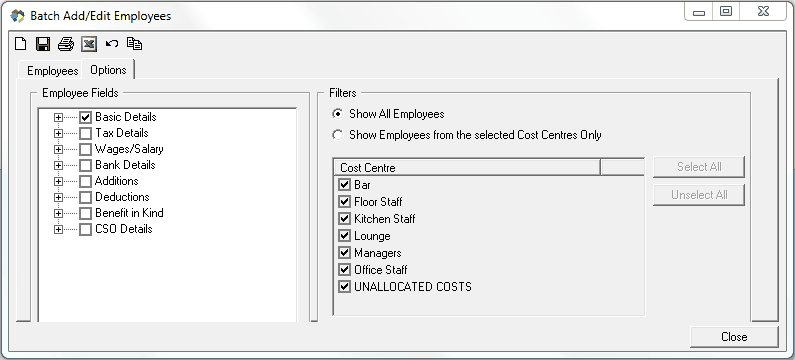Toggle the Kitchen Staff cost centre checkbox
Viewport: 795px width, 360px height.
coord(345,219)
